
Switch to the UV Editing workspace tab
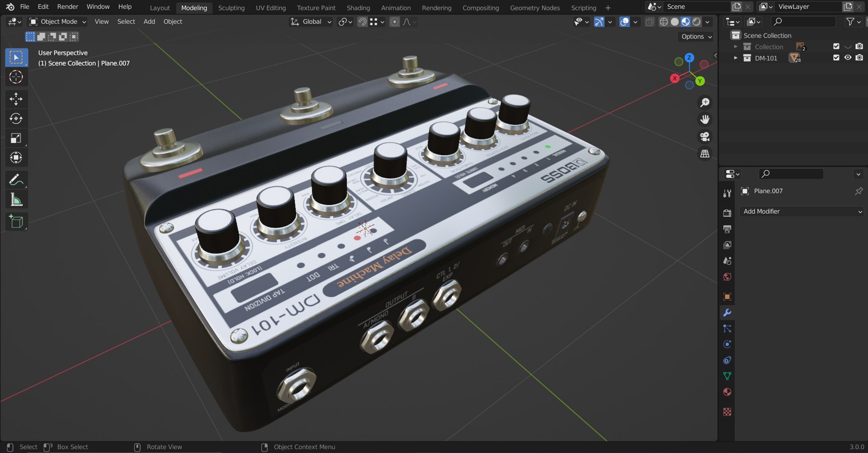pos(270,8)
